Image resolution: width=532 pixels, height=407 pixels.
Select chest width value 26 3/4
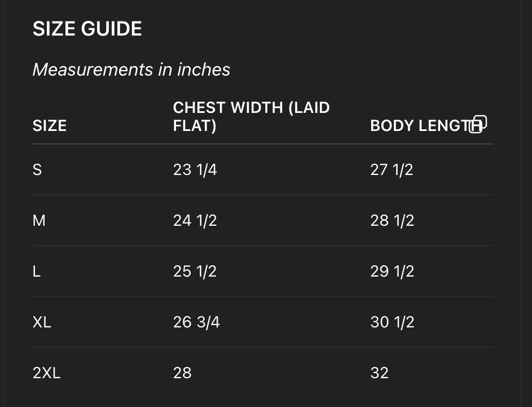click(x=196, y=322)
